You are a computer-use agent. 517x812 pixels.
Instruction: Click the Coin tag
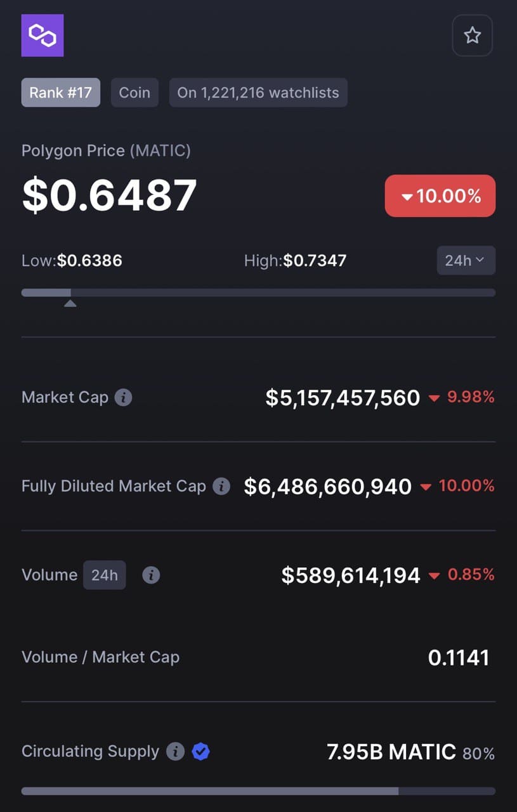(x=134, y=93)
